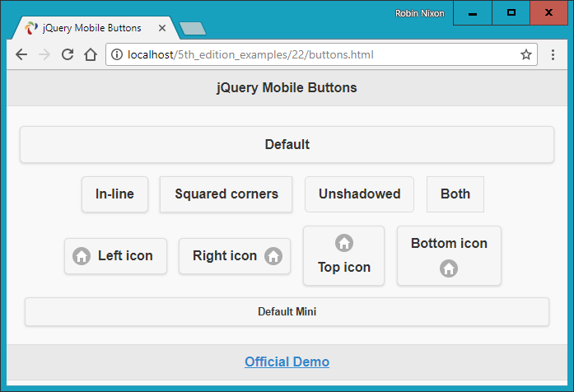Bookmark this page with the star icon
574x392 pixels.
(525, 54)
